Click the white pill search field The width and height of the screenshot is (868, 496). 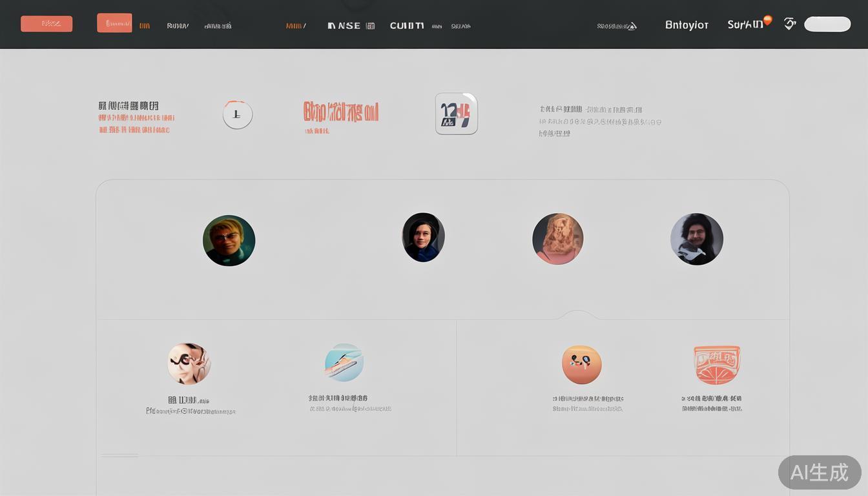click(x=827, y=23)
